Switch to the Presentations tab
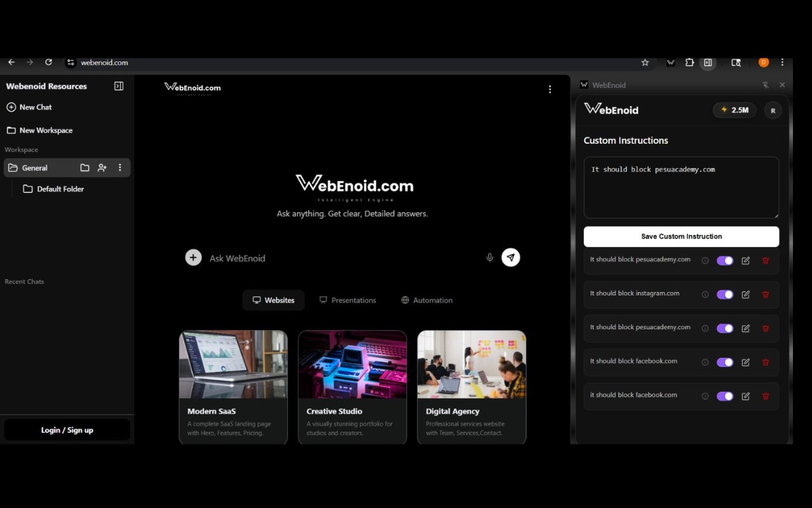The width and height of the screenshot is (812, 508). [x=348, y=300]
